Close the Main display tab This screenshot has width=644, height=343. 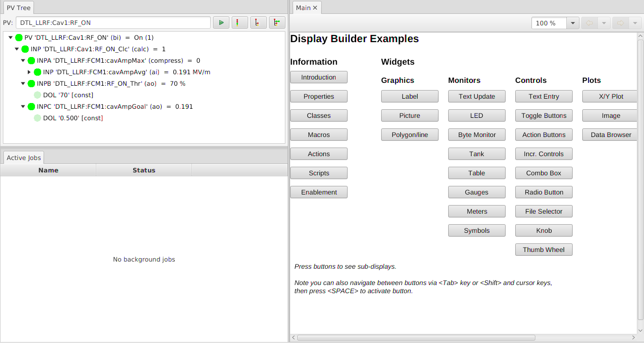tap(315, 8)
